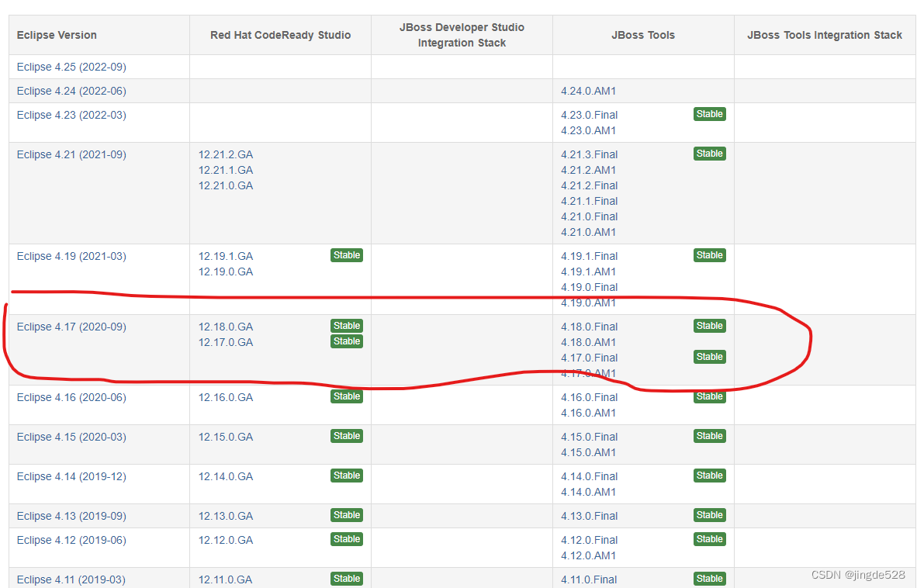Screen dimensions: 917x588
Task: Click Stable badge beside 4.21.3.Final
Action: click(710, 154)
